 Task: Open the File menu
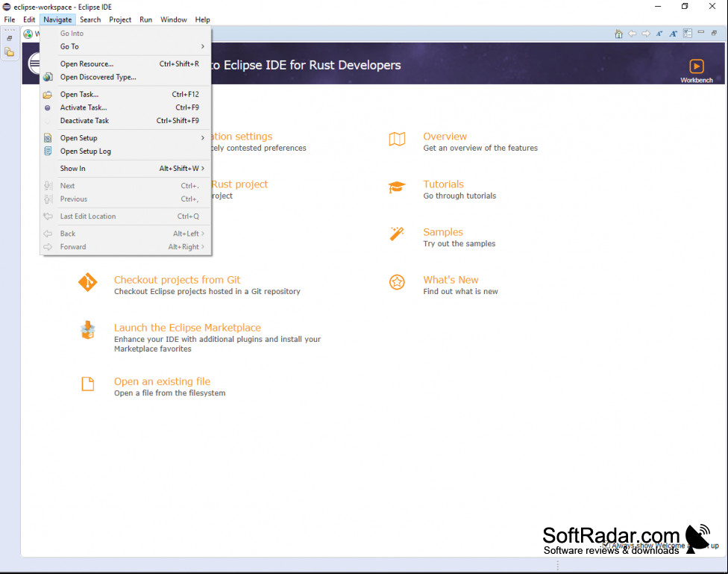[x=9, y=19]
